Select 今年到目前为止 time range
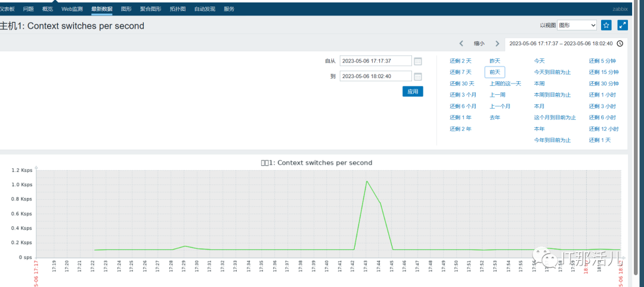The height and width of the screenshot is (287, 644). coord(552,140)
